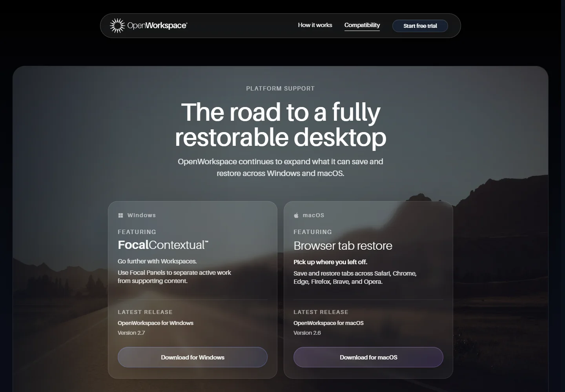Click the Focal Panels description text
This screenshot has height=392, width=565.
(174, 277)
